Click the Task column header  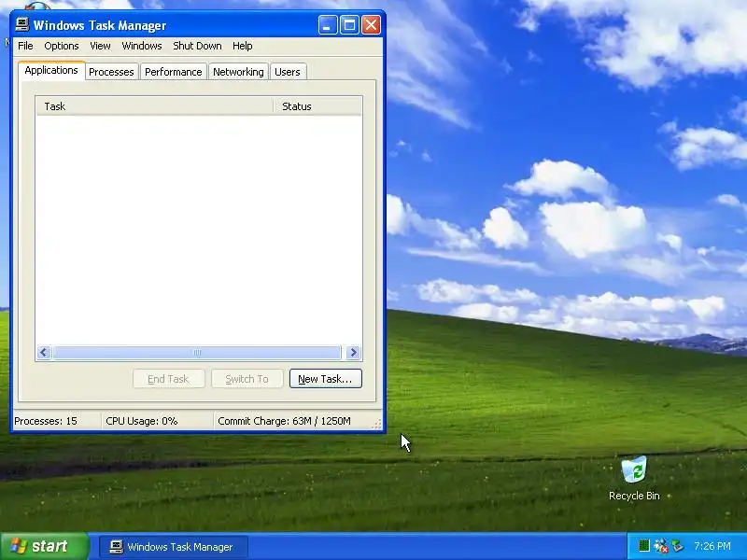click(x=154, y=106)
